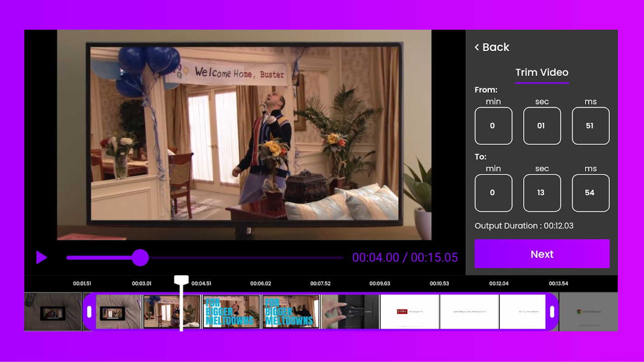Screen dimensions: 644x362
Task: Select the Trim Video tab
Action: (x=542, y=72)
